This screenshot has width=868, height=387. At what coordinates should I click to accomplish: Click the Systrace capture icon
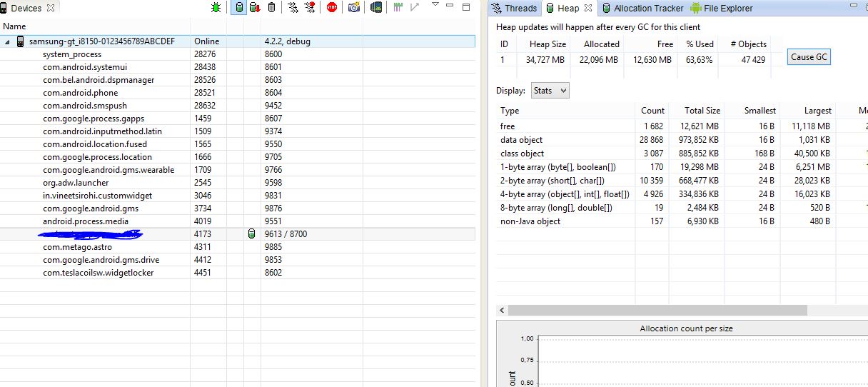[x=398, y=7]
